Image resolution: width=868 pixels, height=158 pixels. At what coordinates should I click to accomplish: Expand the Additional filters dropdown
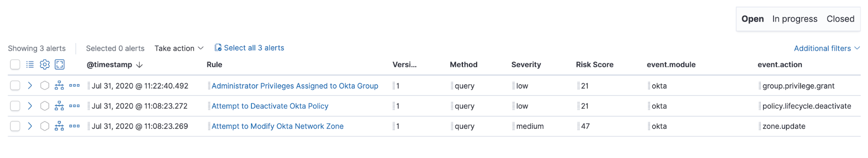point(827,48)
